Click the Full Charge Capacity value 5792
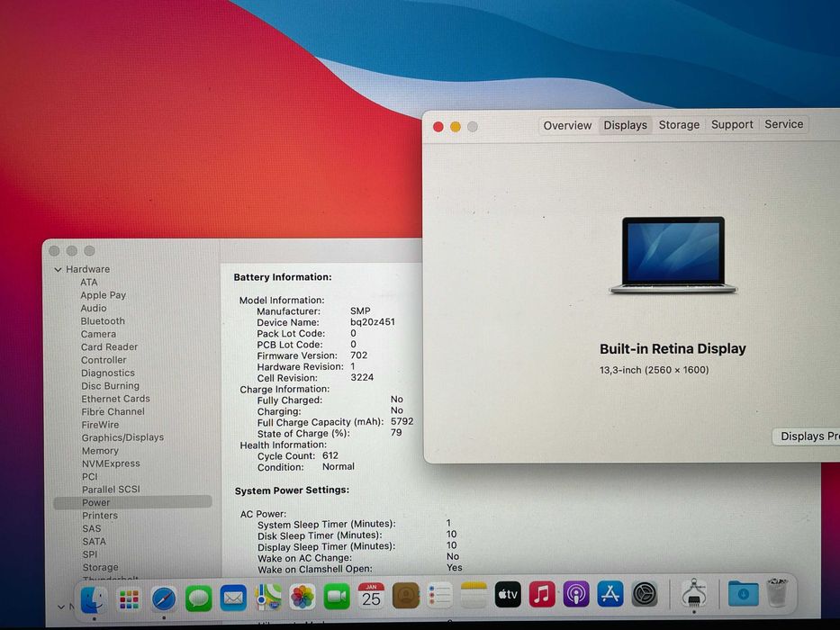This screenshot has width=840, height=630. click(402, 421)
